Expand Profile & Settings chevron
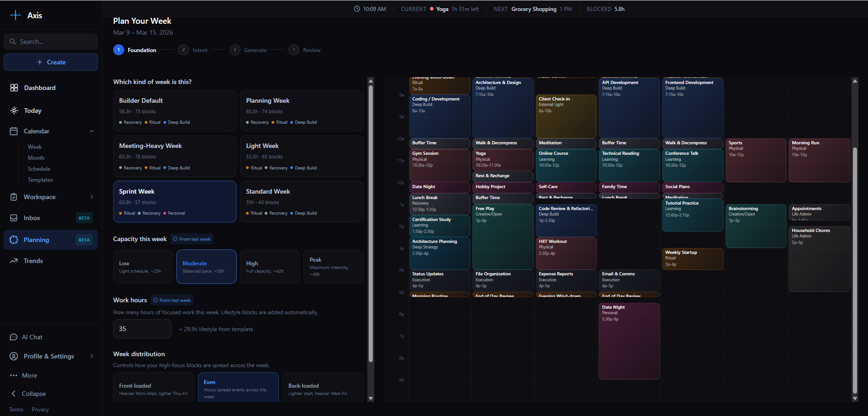The height and width of the screenshot is (416, 868). coord(92,356)
